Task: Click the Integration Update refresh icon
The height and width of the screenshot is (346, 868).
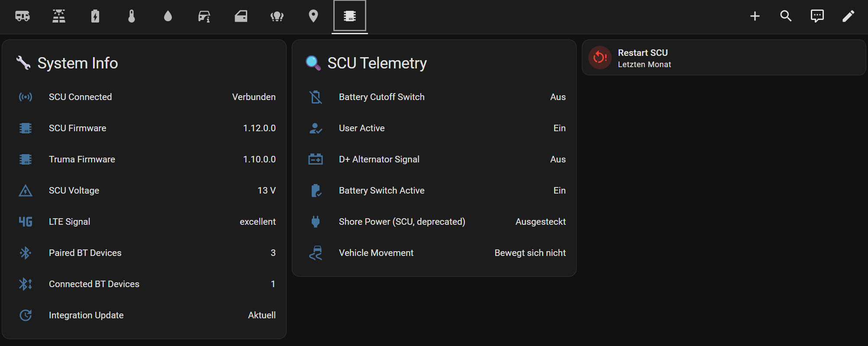Action: pyautogui.click(x=26, y=315)
